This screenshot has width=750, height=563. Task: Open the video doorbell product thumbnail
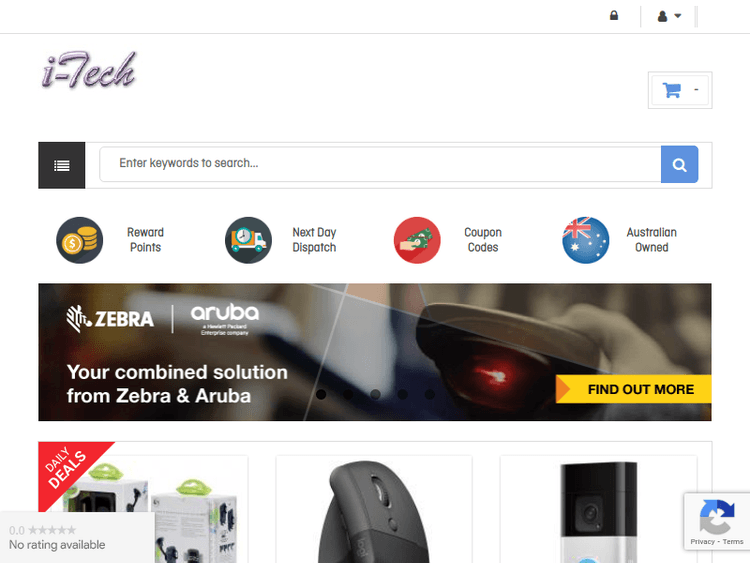coord(598,511)
